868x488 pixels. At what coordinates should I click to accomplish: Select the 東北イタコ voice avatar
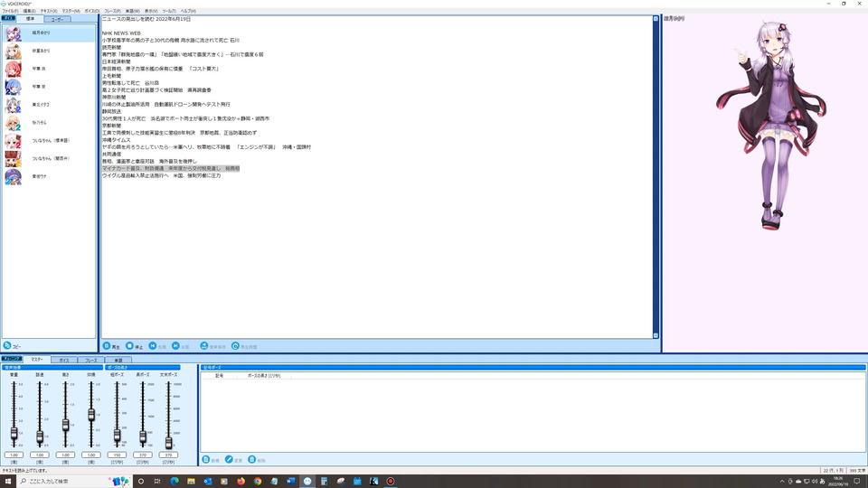(13, 105)
